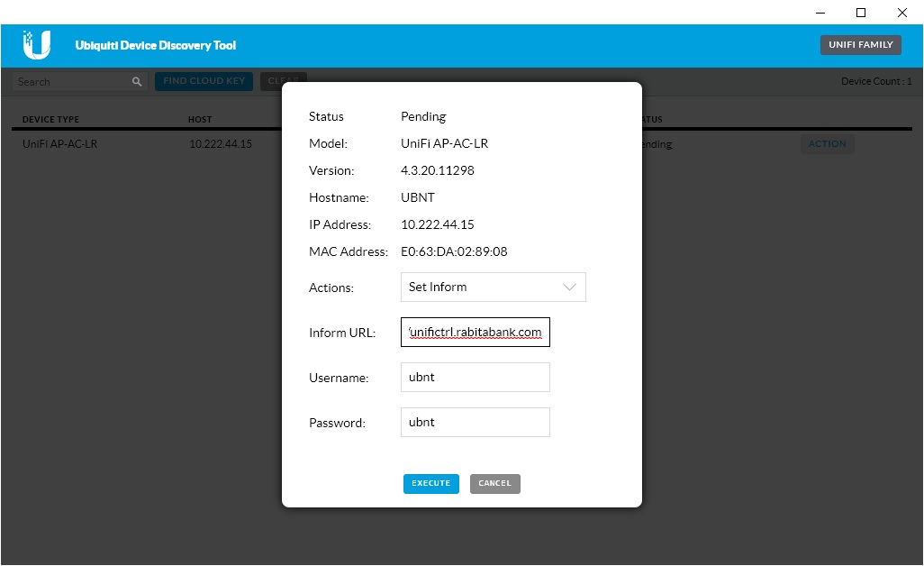Close the Discovery Tool window
924x566 pixels.
pyautogui.click(x=902, y=13)
